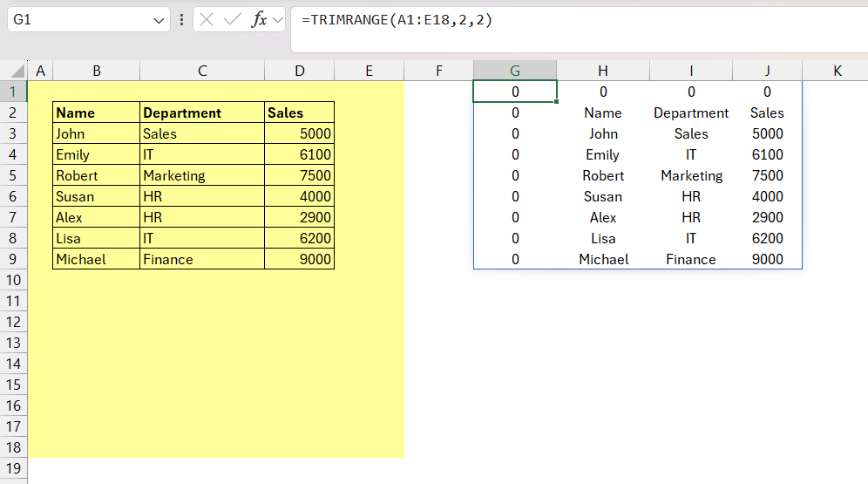Open Insert Function via the fx icon
Screen dimensions: 868x484
pos(259,20)
